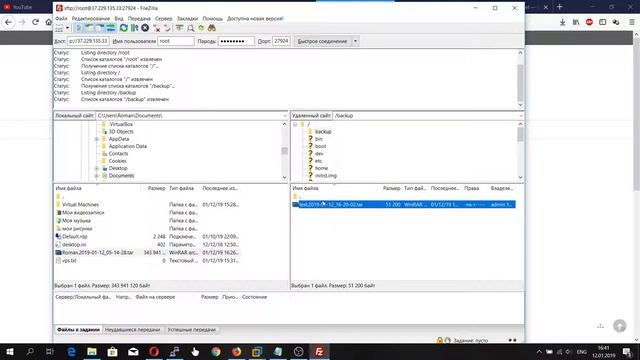Select the Contacts folder in local tree
The height and width of the screenshot is (360, 640).
pyautogui.click(x=118, y=153)
